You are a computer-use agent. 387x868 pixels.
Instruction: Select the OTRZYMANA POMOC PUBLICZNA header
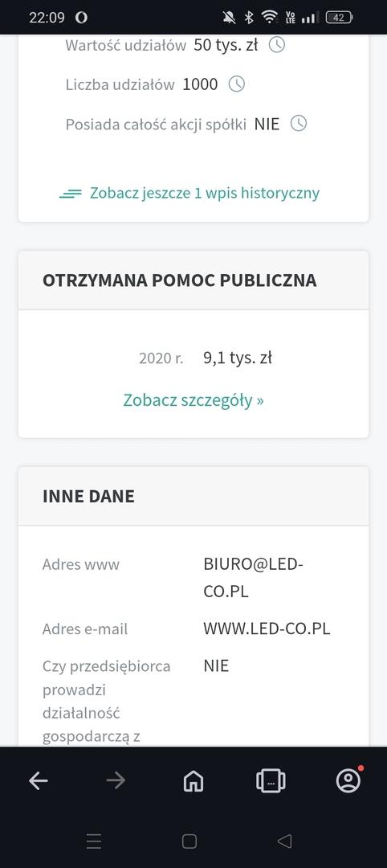point(180,280)
